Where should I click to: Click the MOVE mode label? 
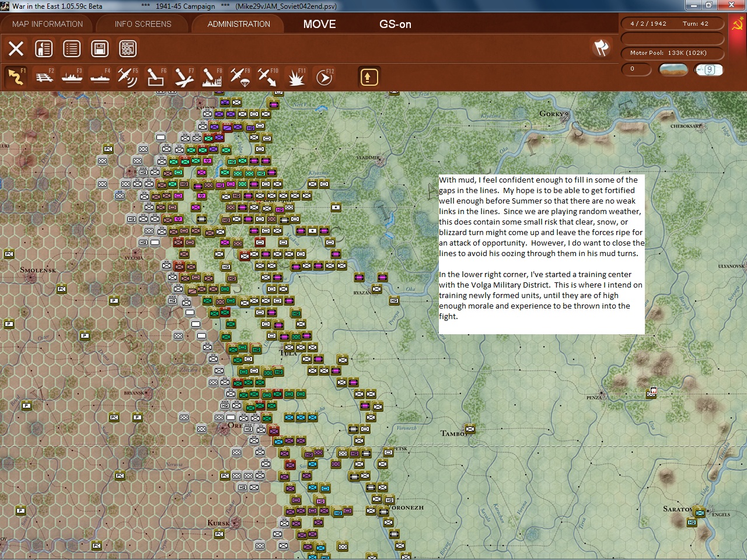(x=320, y=24)
